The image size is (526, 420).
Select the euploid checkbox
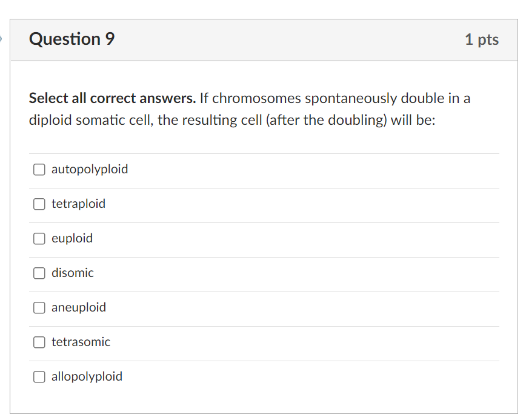pos(39,239)
